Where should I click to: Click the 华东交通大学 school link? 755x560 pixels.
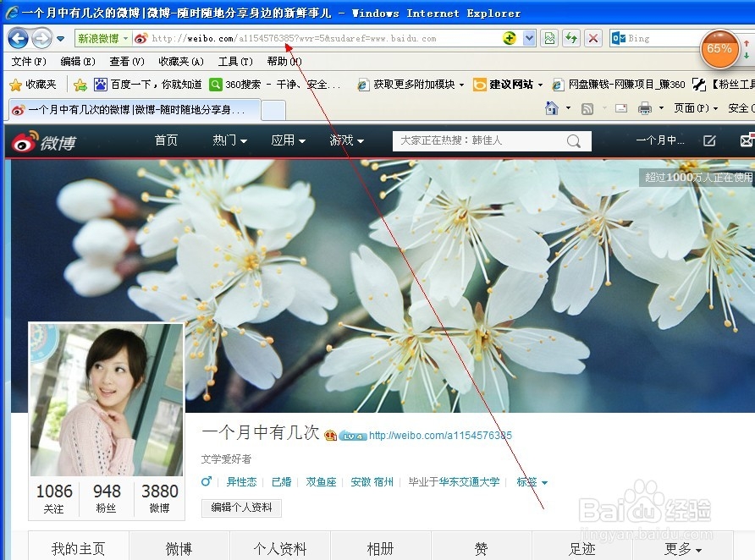coord(470,482)
